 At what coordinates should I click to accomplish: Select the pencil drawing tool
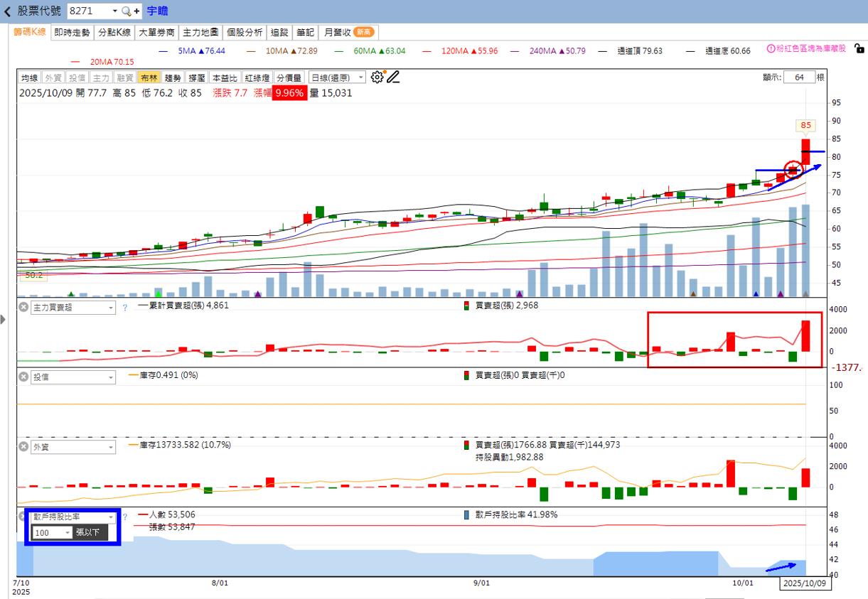(x=393, y=77)
